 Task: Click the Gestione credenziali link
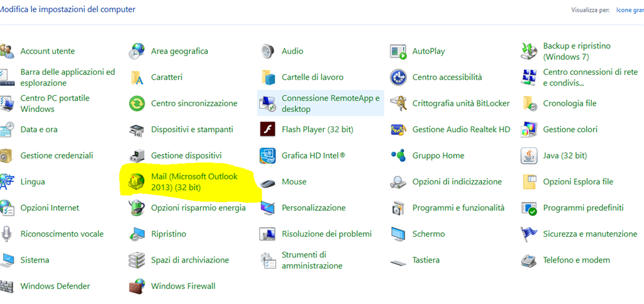(57, 155)
